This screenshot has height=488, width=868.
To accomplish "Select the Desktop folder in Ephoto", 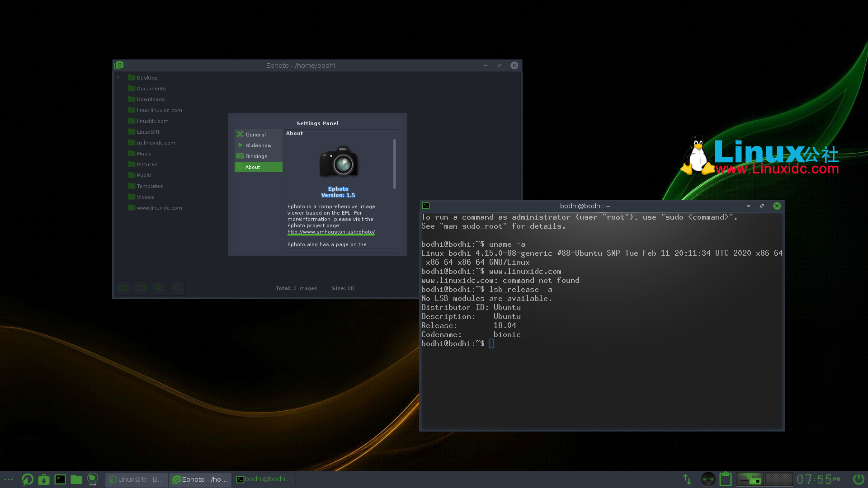I will pyautogui.click(x=147, y=78).
